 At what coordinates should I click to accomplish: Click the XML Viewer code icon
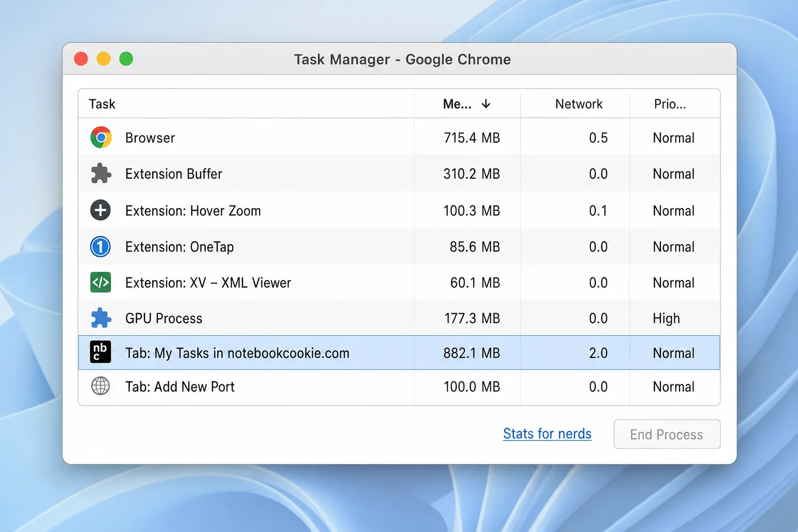click(x=100, y=283)
